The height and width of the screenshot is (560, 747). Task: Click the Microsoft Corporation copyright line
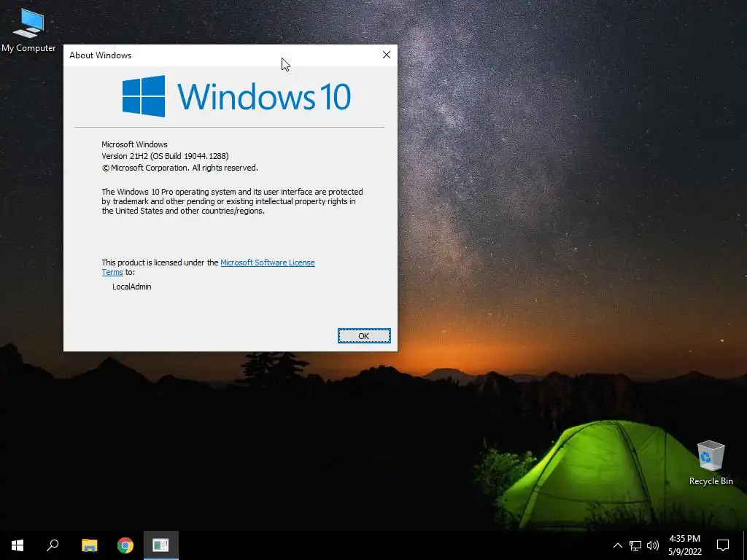click(x=179, y=168)
